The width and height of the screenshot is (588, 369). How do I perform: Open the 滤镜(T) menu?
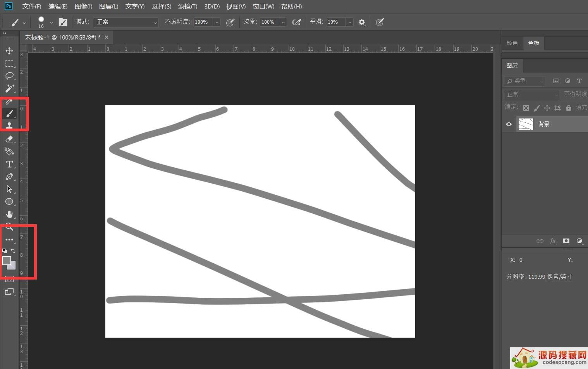tap(187, 7)
